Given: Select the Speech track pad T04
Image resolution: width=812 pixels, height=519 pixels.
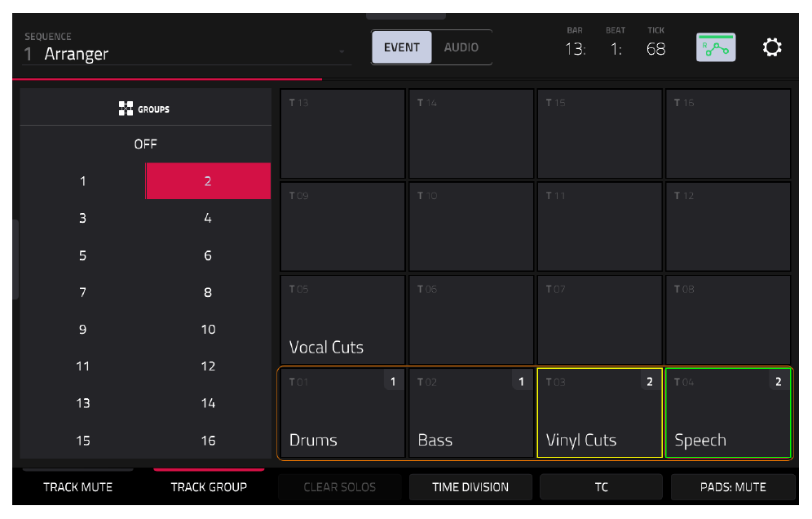Looking at the screenshot, I should (728, 413).
